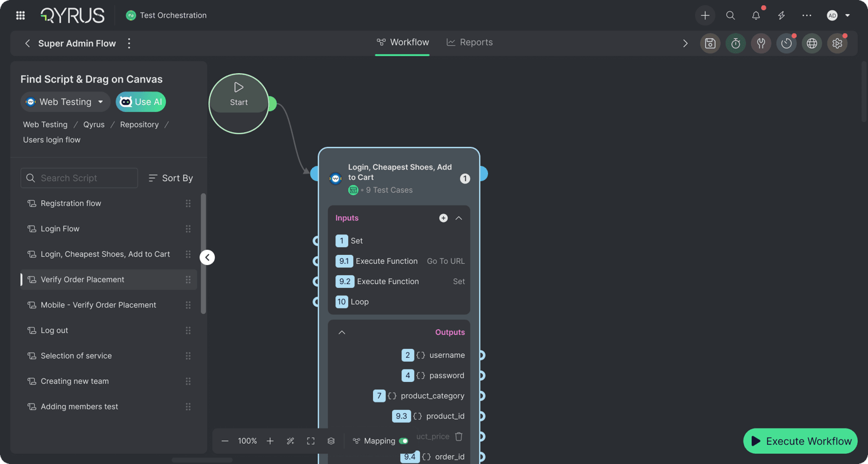Viewport: 868px width, 464px height.
Task: Click the product_id output
Action: tap(429, 416)
